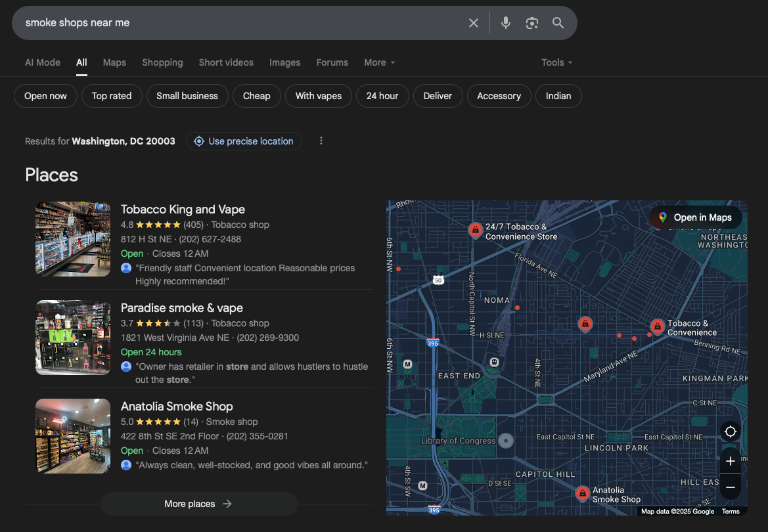This screenshot has height=532, width=768.
Task: Click star rating of Paradise smoke & vape
Action: click(158, 323)
